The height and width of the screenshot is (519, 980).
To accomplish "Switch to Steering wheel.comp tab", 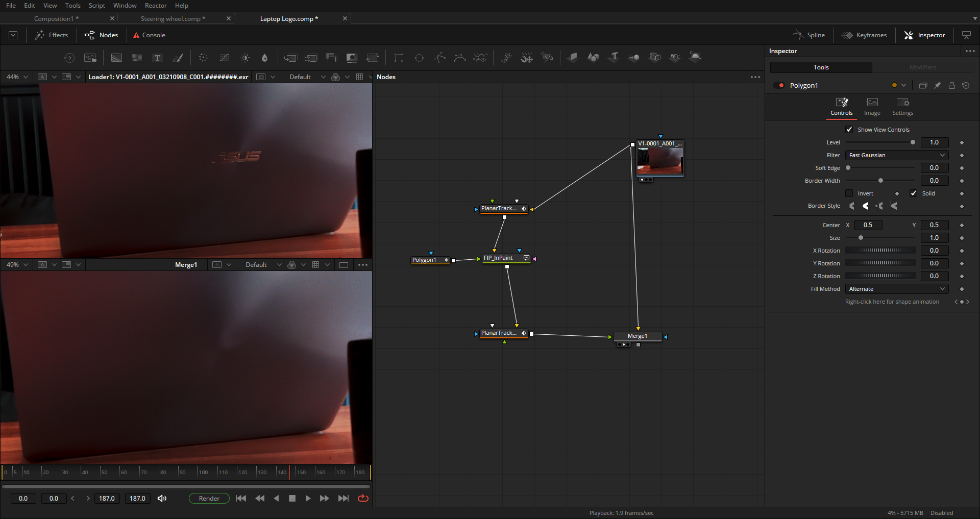I will point(173,19).
